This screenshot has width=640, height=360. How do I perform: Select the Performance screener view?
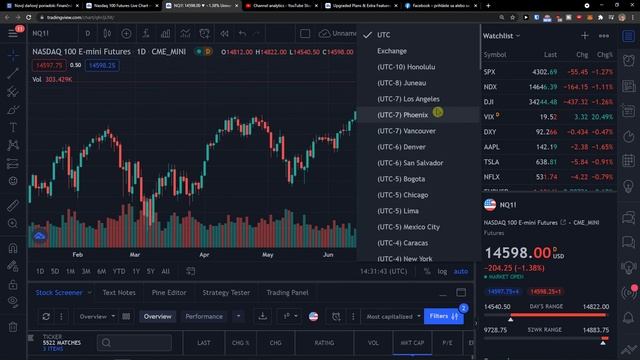[x=204, y=316]
